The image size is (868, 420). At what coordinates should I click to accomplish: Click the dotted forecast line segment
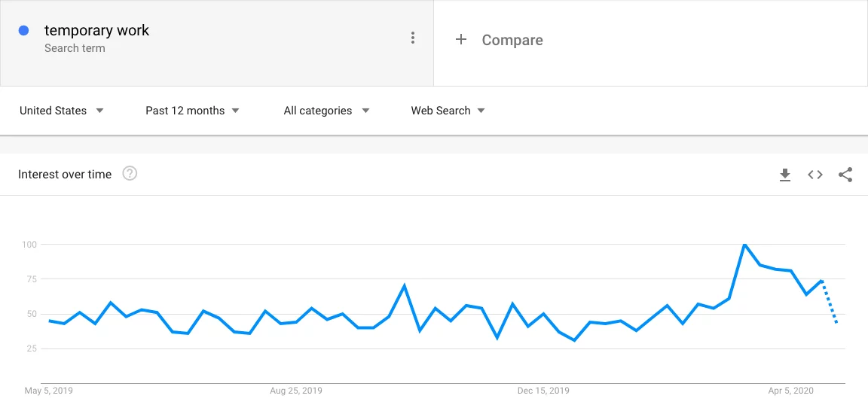click(830, 302)
